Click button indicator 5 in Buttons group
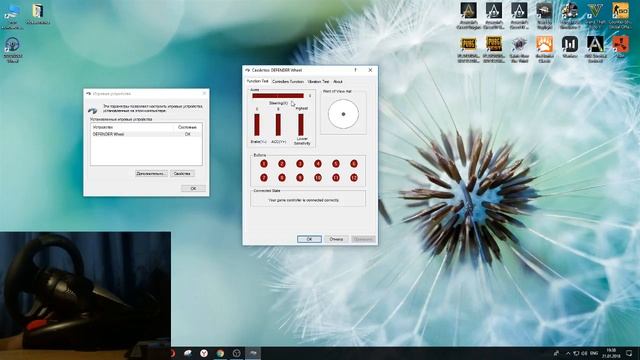Image resolution: width=640 pixels, height=360 pixels. 336,164
